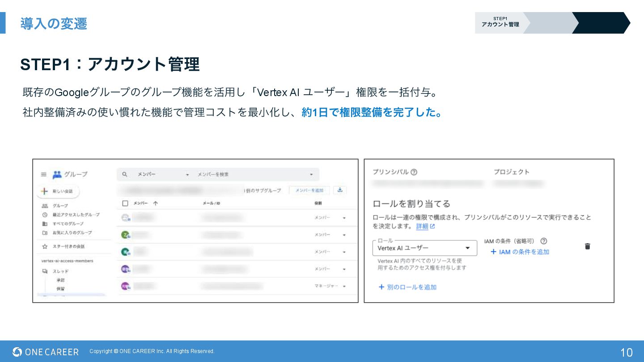Screen dimensions: 644x362
Task: Click the プロジェクト label
Action: tap(512, 172)
